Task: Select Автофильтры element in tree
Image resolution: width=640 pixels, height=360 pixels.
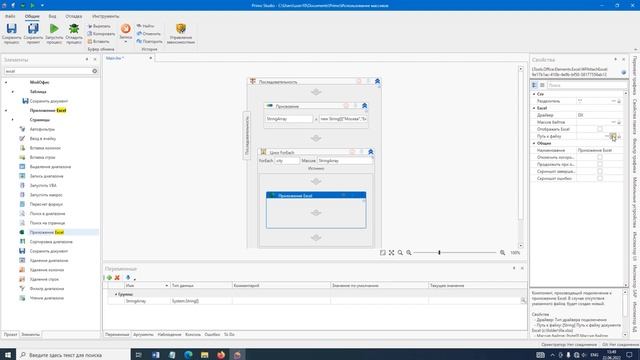Action: (42, 129)
